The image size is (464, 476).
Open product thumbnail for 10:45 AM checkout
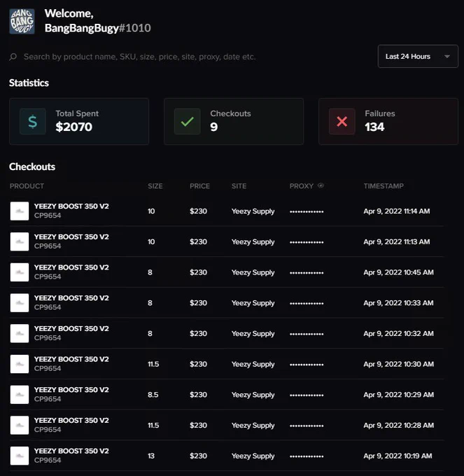tap(20, 272)
